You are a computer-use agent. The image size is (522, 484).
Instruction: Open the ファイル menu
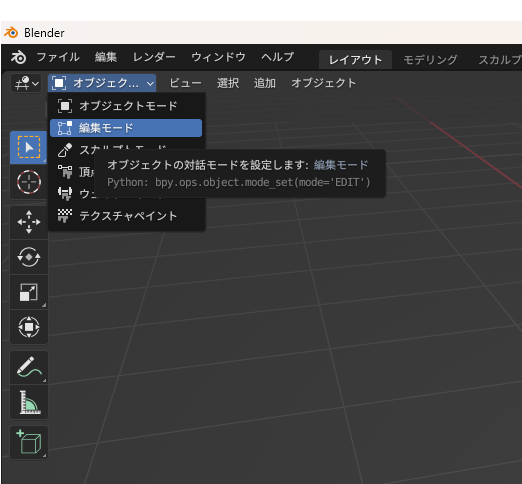[x=58, y=57]
